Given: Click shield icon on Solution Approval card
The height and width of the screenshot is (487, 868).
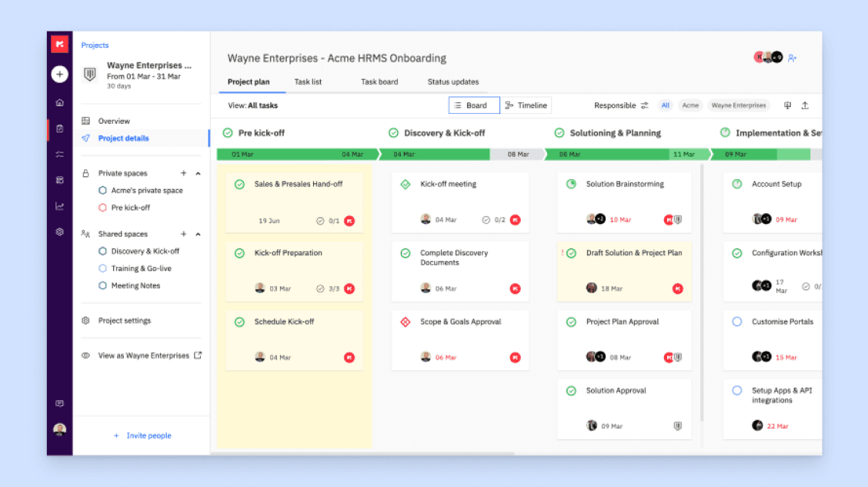Looking at the screenshot, I should 678,426.
